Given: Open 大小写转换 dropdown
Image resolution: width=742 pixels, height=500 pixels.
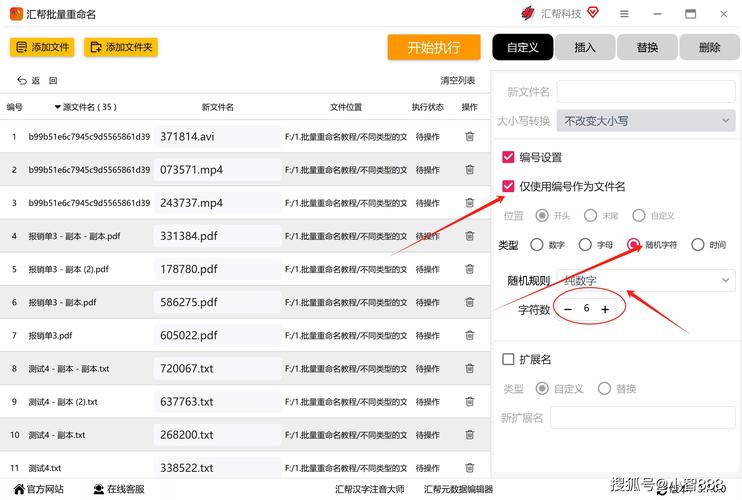Looking at the screenshot, I should click(x=646, y=121).
